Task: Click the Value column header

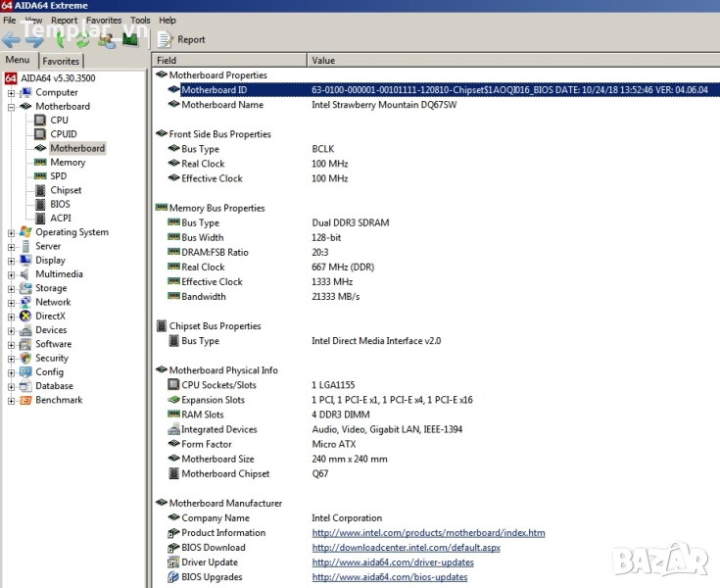Action: (322, 60)
